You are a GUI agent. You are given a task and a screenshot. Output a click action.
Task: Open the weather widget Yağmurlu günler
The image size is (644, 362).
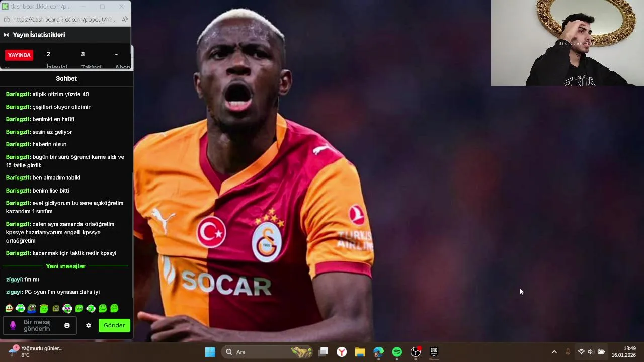35,351
